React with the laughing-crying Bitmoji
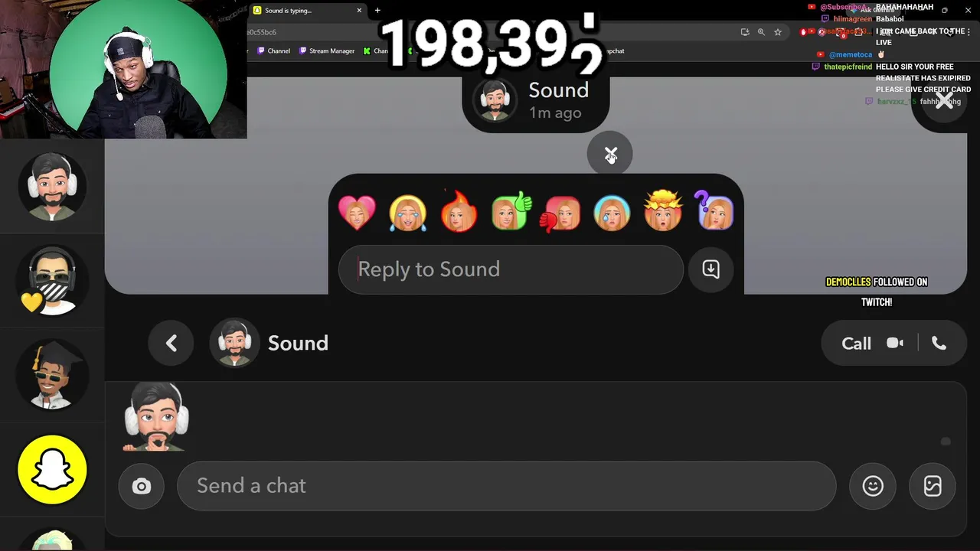The width and height of the screenshot is (980, 551). (408, 213)
